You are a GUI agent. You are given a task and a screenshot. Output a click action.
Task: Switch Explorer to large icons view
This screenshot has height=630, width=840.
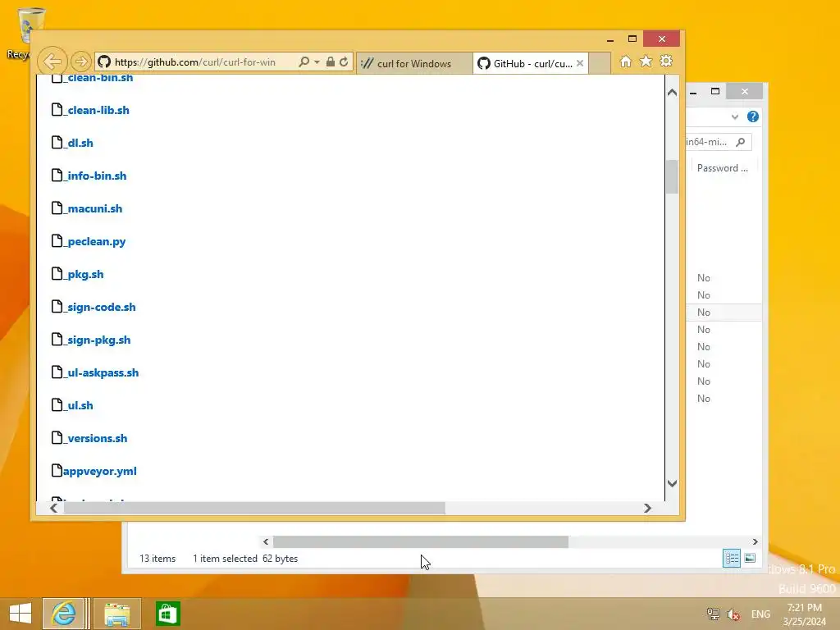750,558
